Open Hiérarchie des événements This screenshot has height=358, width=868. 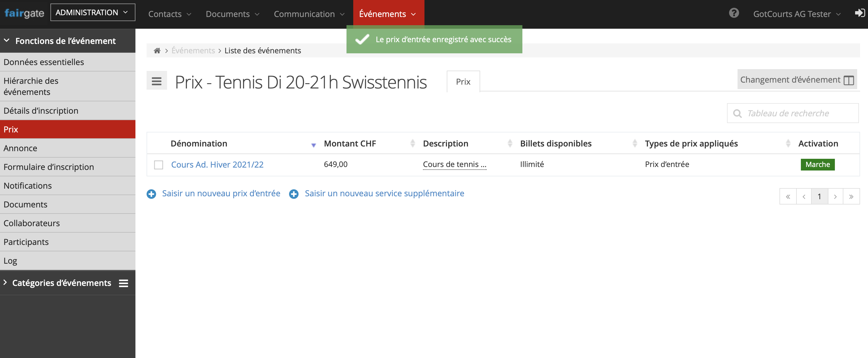(x=68, y=86)
